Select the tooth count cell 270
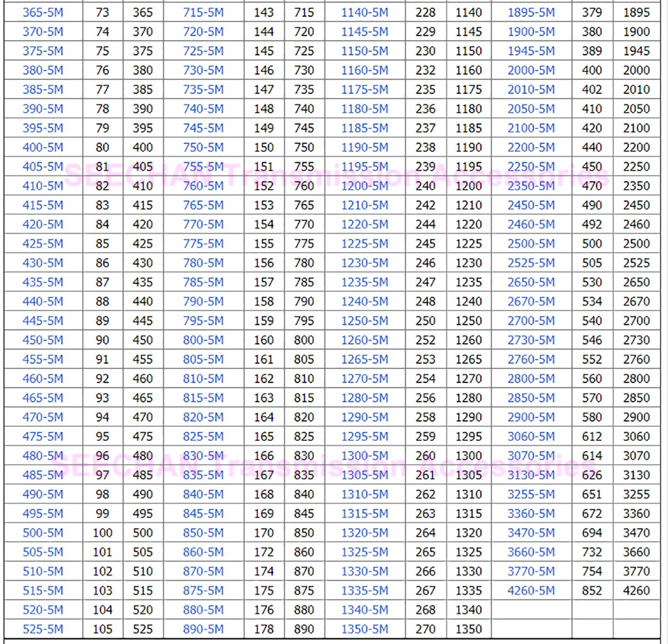Screen dimensions: 668x644 pyautogui.click(x=425, y=629)
